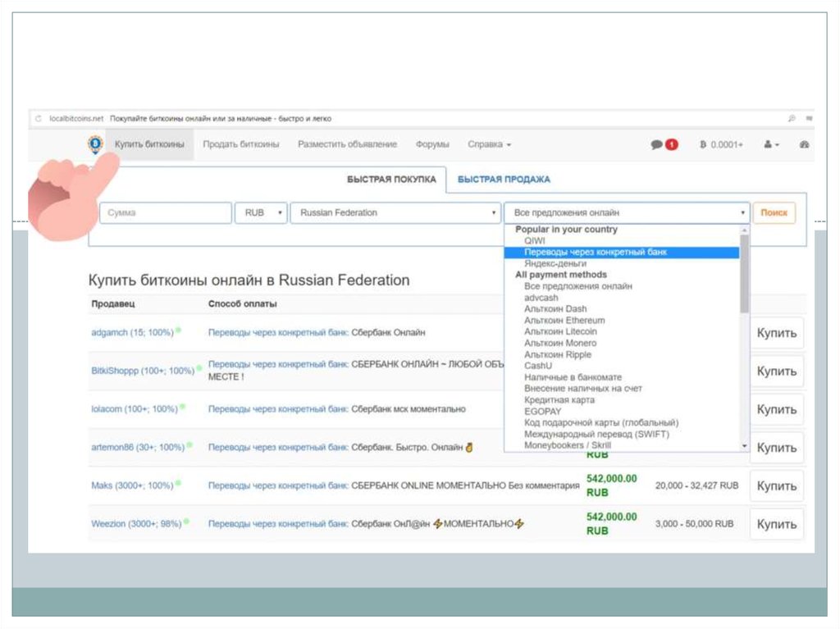Open Продать биткоины in navigation
This screenshot has width=840, height=629.
point(241,144)
